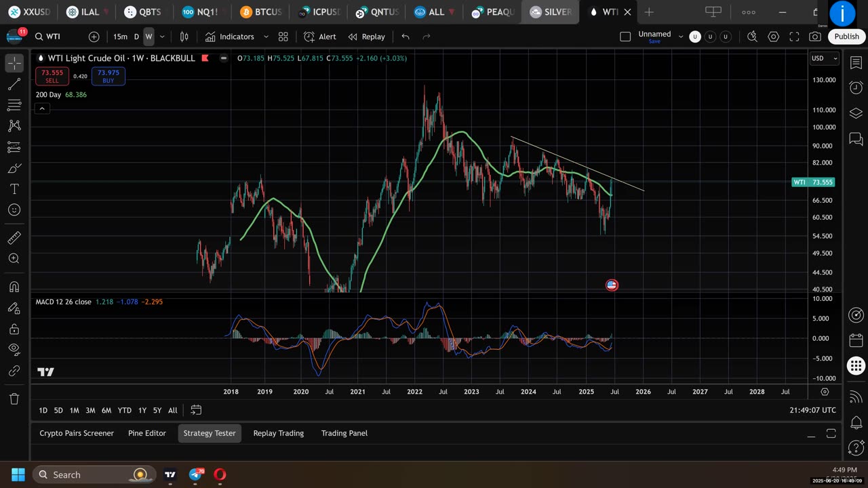Toggle magnet mode for drawings

14,287
